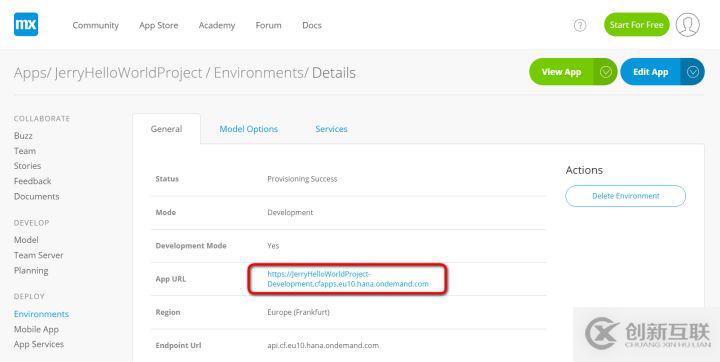Viewport: 720px width, 362px height.
Task: Open the Docs menu item
Action: 312,25
